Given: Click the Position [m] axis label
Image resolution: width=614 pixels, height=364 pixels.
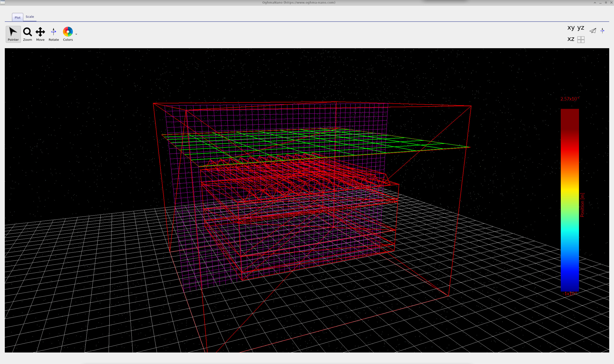Looking at the screenshot, I should (x=582, y=205).
